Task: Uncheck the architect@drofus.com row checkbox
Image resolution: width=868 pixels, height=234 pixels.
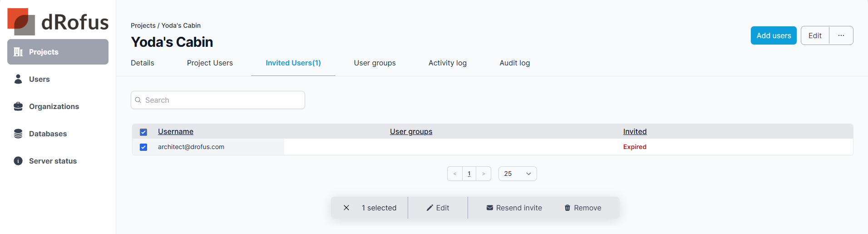Action: [143, 147]
